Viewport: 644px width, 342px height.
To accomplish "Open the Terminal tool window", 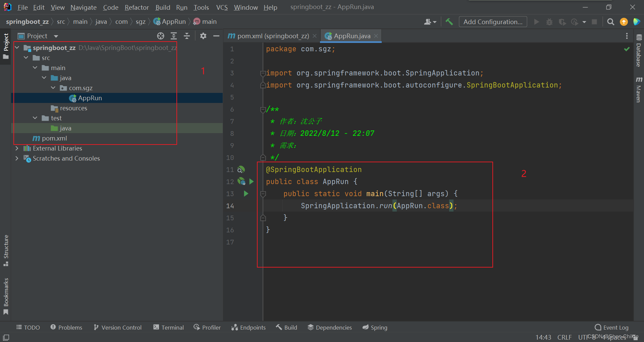I will [168, 327].
